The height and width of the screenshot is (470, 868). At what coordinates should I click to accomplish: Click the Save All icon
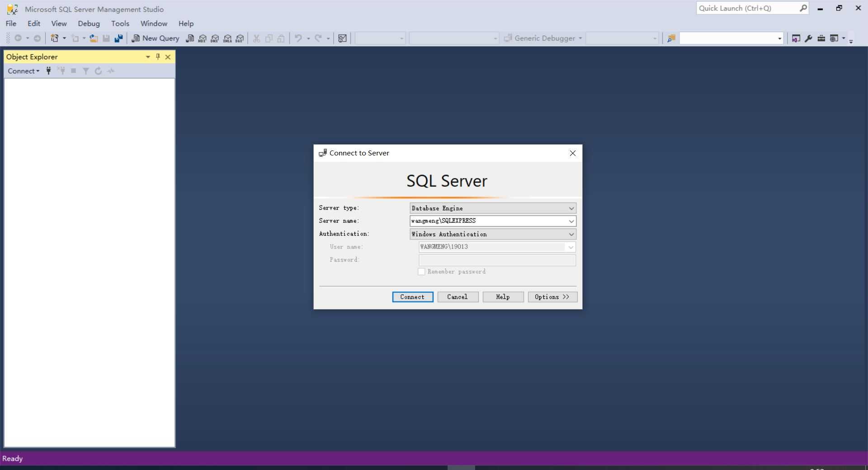[118, 38]
